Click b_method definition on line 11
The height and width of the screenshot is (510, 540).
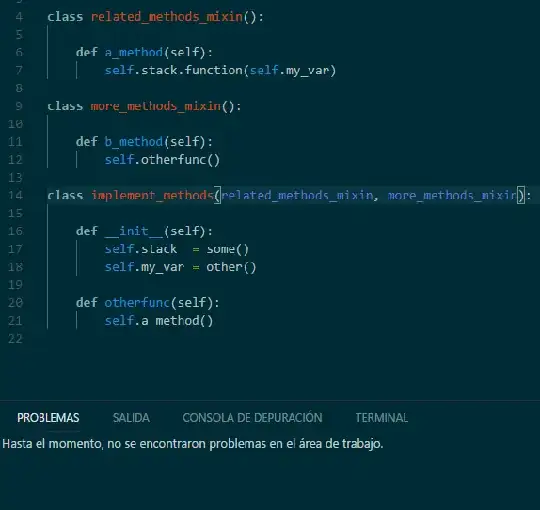(x=134, y=142)
